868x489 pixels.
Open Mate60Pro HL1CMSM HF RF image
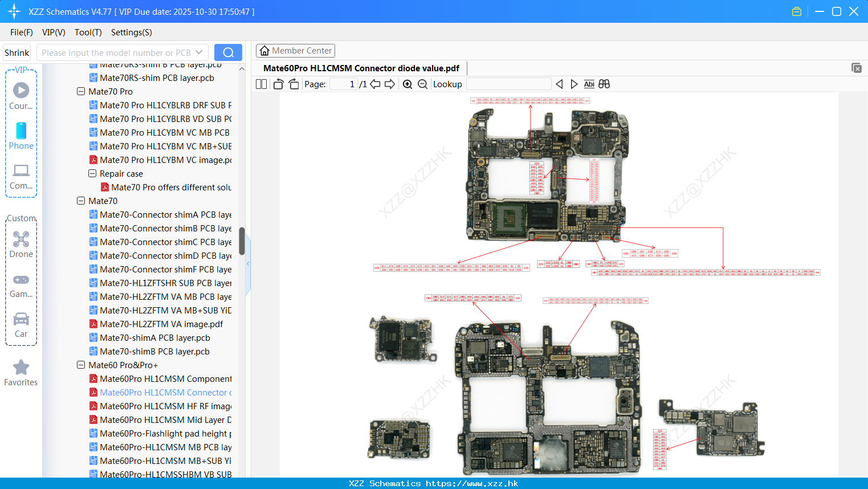click(x=160, y=406)
